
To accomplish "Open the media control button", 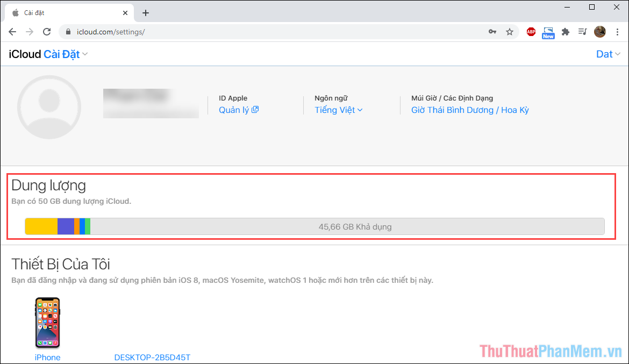I will 582,32.
